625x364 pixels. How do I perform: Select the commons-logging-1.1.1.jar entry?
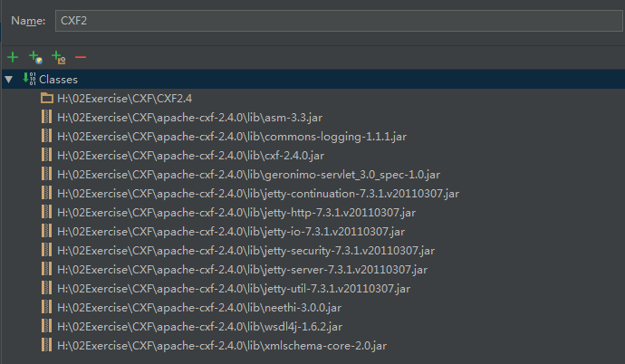point(232,137)
